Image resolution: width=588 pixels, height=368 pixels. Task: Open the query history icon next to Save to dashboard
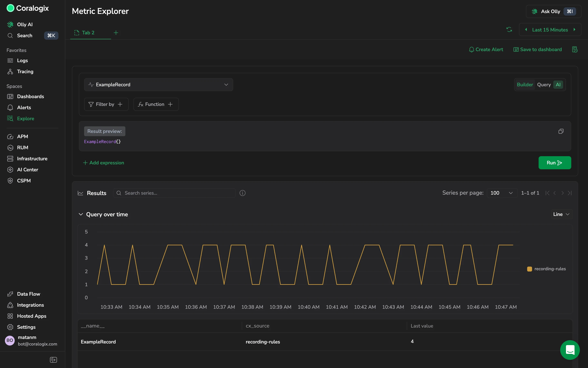pyautogui.click(x=575, y=49)
